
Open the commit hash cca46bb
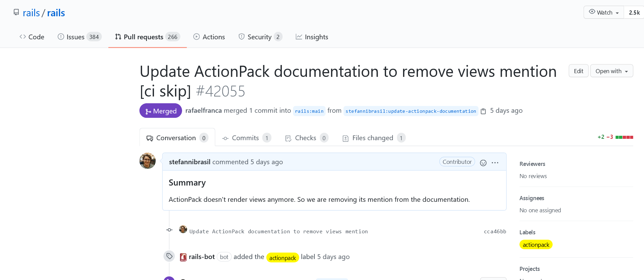coord(495,232)
